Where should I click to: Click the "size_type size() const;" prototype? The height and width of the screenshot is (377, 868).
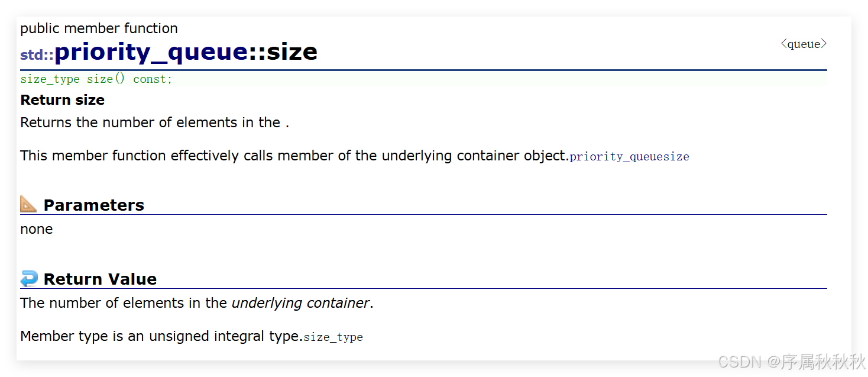pos(96,79)
